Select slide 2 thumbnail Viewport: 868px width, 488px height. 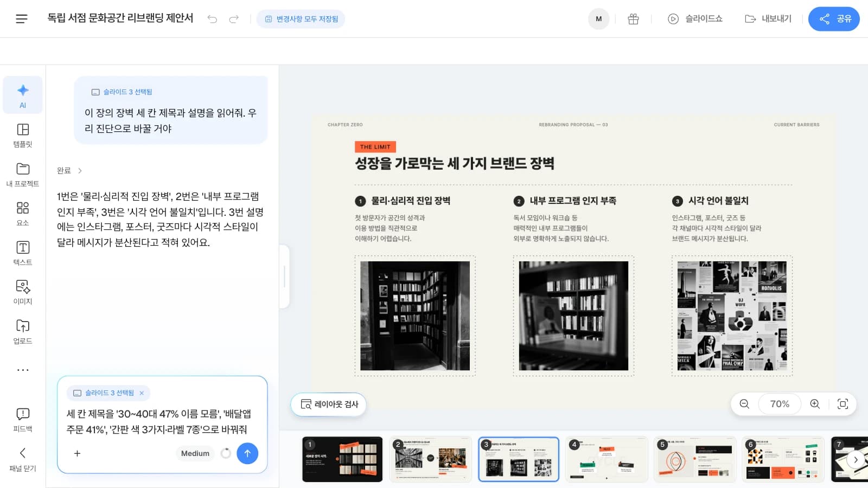[x=431, y=459]
